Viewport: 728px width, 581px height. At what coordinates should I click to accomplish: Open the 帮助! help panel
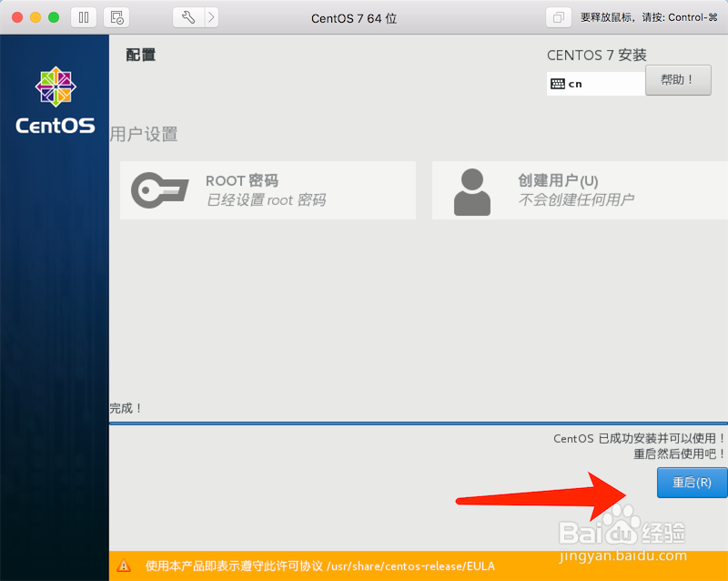point(679,80)
